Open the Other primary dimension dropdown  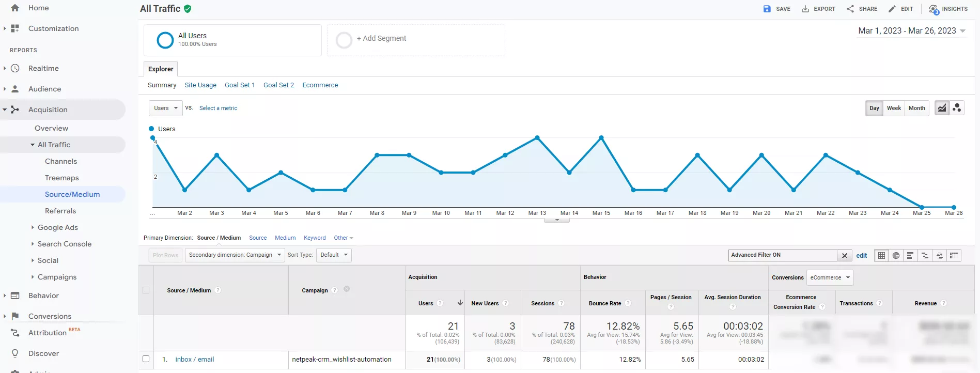coord(344,238)
